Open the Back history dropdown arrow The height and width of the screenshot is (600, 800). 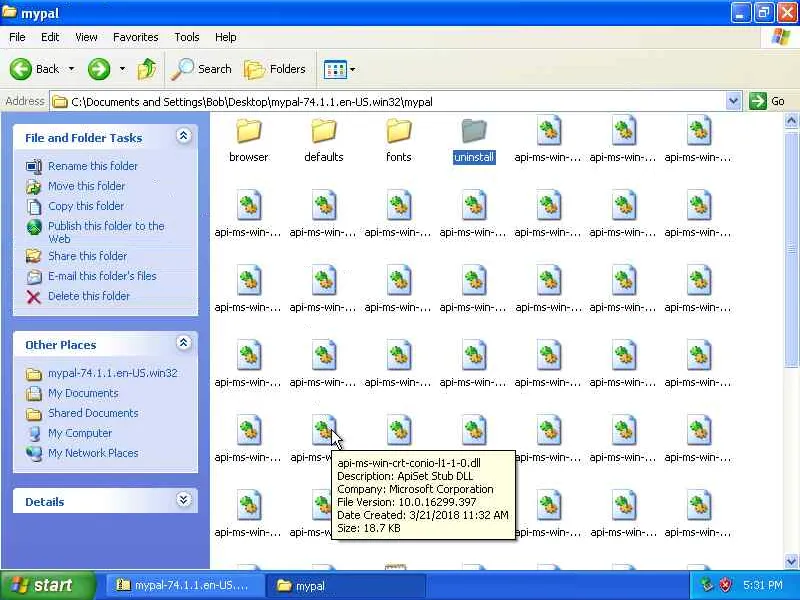[x=71, y=69]
